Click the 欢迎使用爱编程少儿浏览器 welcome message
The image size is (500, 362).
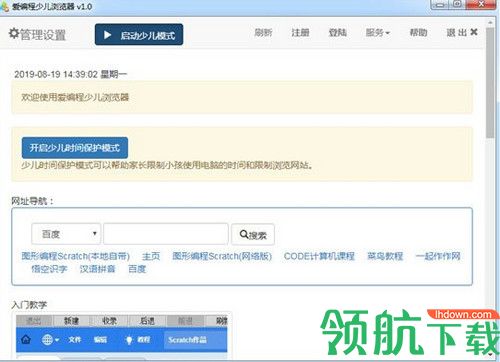pyautogui.click(x=75, y=97)
